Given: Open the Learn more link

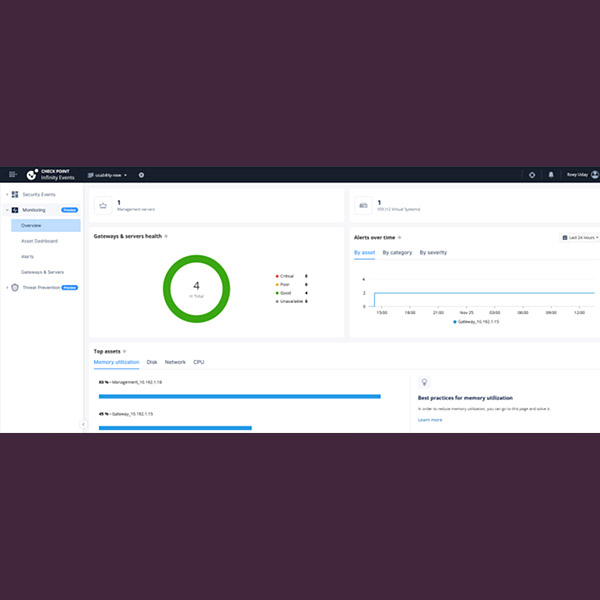Looking at the screenshot, I should (x=430, y=420).
